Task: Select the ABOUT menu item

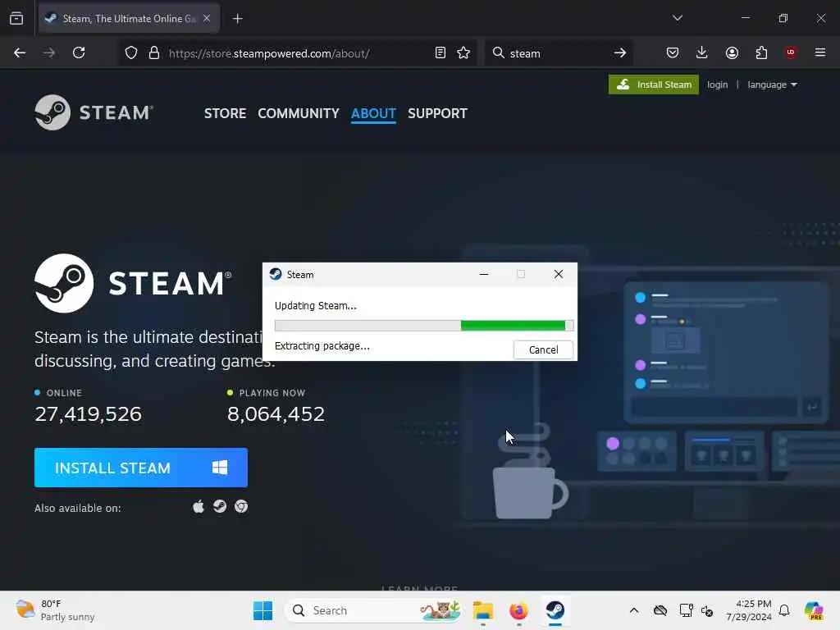Action: (373, 113)
